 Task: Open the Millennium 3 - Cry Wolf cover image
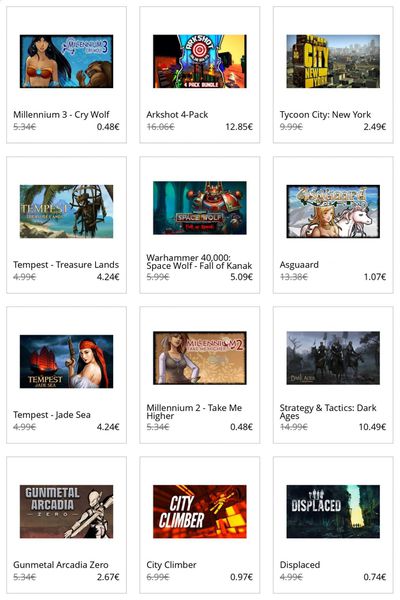pyautogui.click(x=66, y=61)
